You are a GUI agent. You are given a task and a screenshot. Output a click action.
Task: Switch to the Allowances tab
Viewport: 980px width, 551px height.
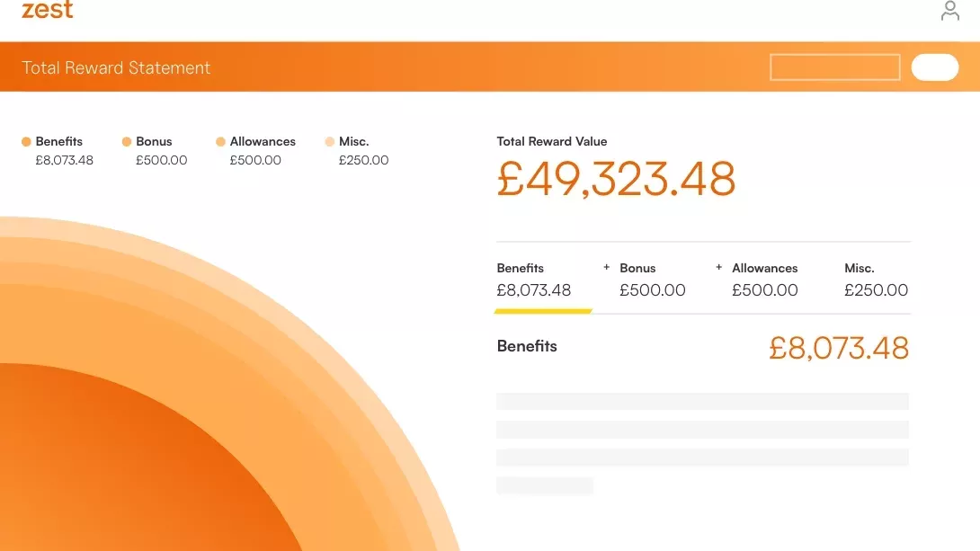(x=765, y=280)
